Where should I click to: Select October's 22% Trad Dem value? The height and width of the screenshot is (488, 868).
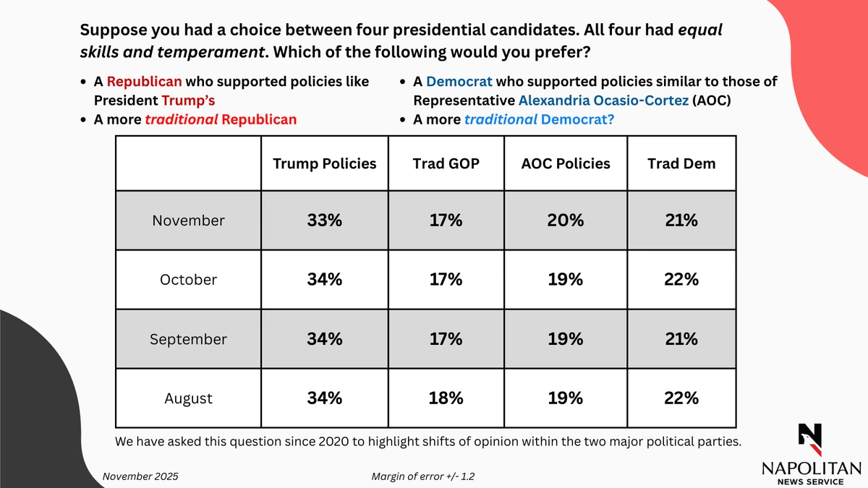[x=681, y=280]
